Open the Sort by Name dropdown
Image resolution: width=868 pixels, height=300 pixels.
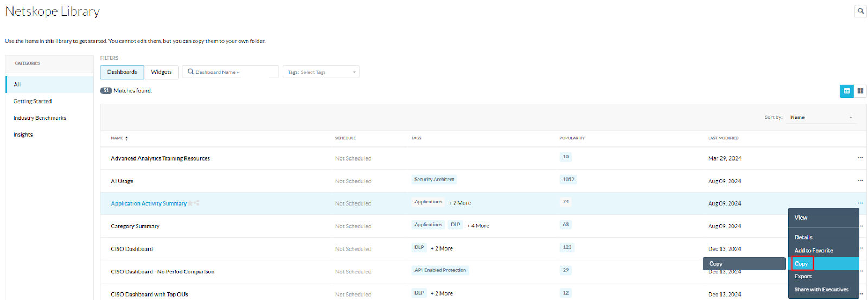(x=821, y=117)
